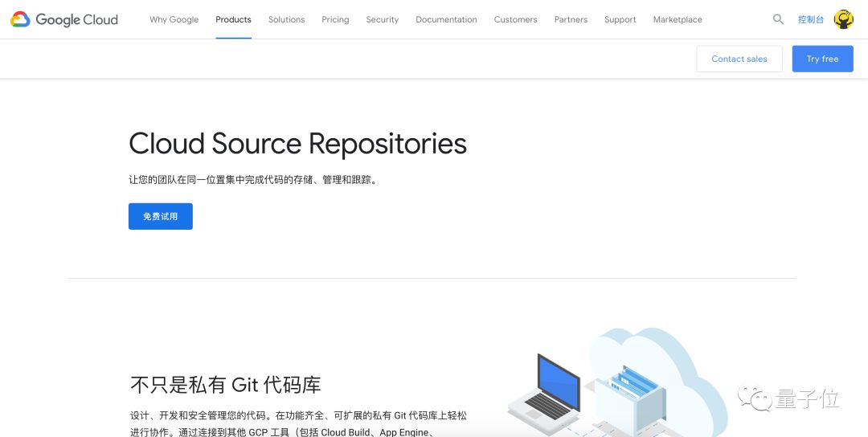Click the laptop and cloud illustration
The height and width of the screenshot is (437, 868).
[x=617, y=383]
